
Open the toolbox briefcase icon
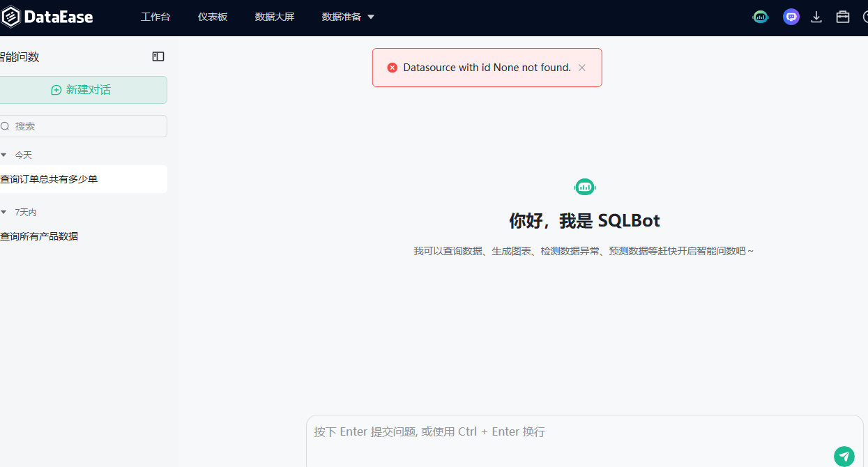coord(843,17)
